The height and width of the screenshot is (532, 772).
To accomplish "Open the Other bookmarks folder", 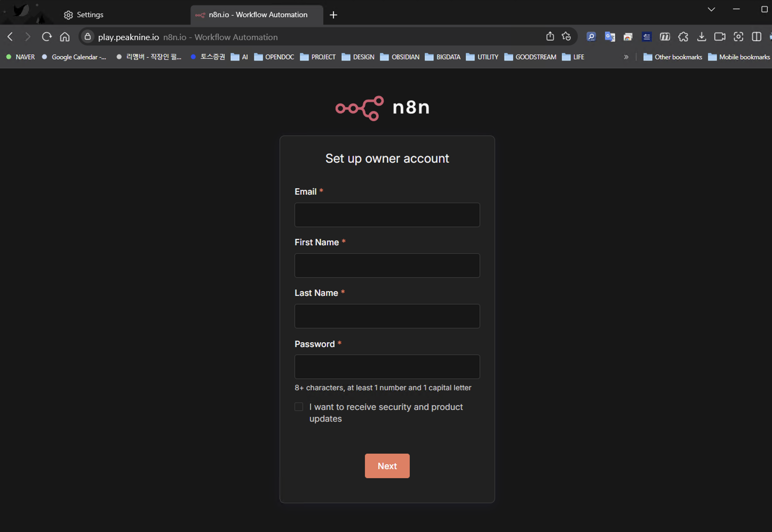I will click(672, 57).
